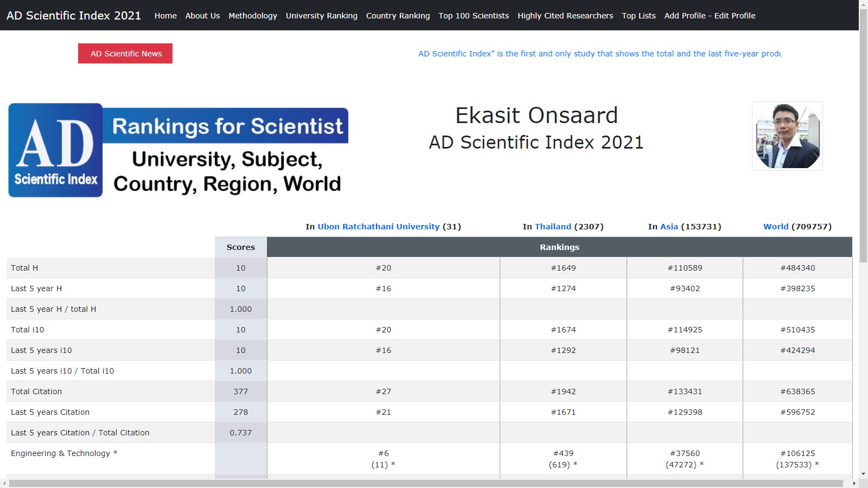Open the Methodology menu item
This screenshot has height=488, width=868.
(x=253, y=16)
